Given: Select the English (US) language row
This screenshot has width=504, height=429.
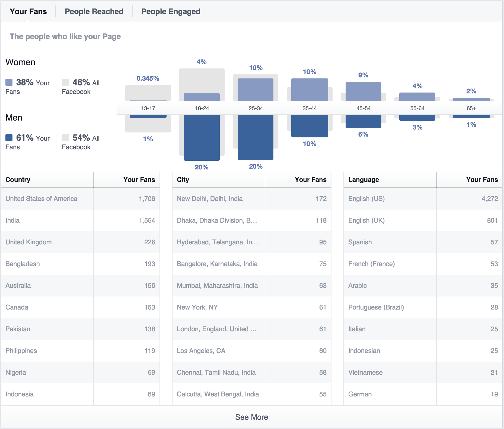Looking at the screenshot, I should 423,199.
